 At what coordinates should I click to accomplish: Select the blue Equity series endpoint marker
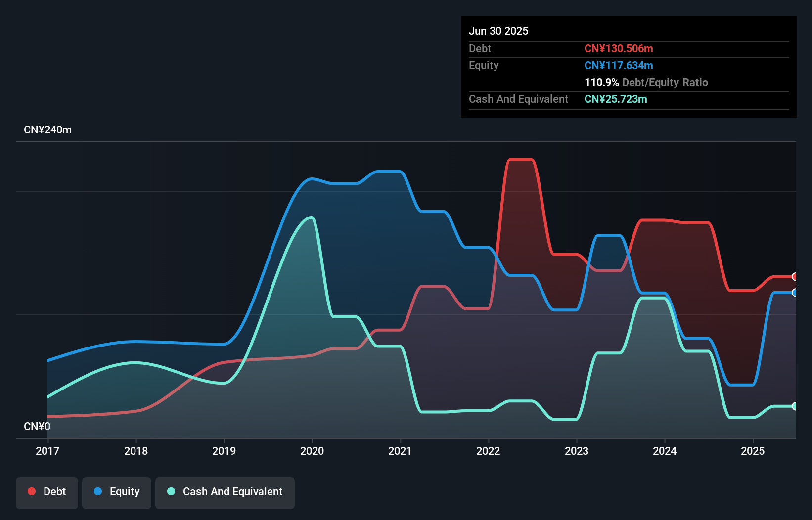(x=795, y=293)
